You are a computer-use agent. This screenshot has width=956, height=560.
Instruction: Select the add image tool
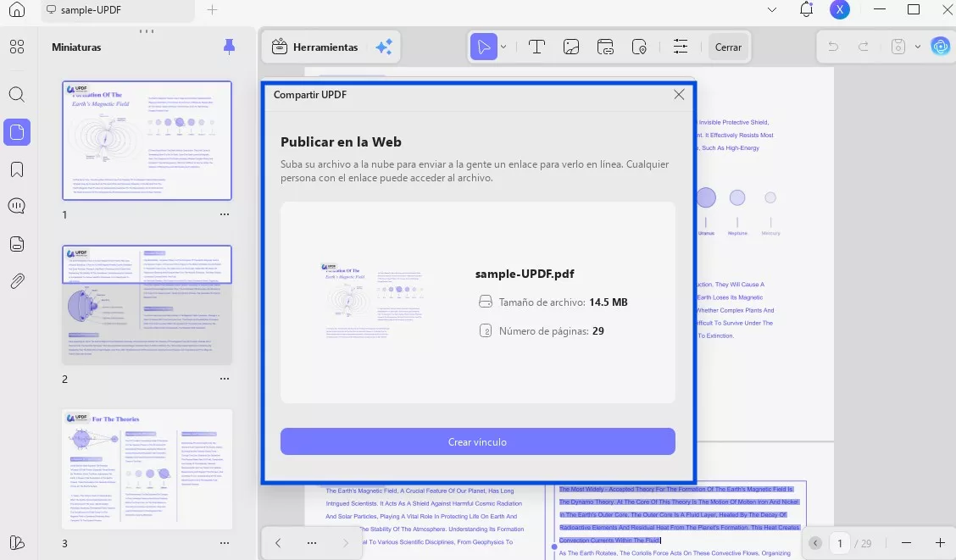coord(571,47)
